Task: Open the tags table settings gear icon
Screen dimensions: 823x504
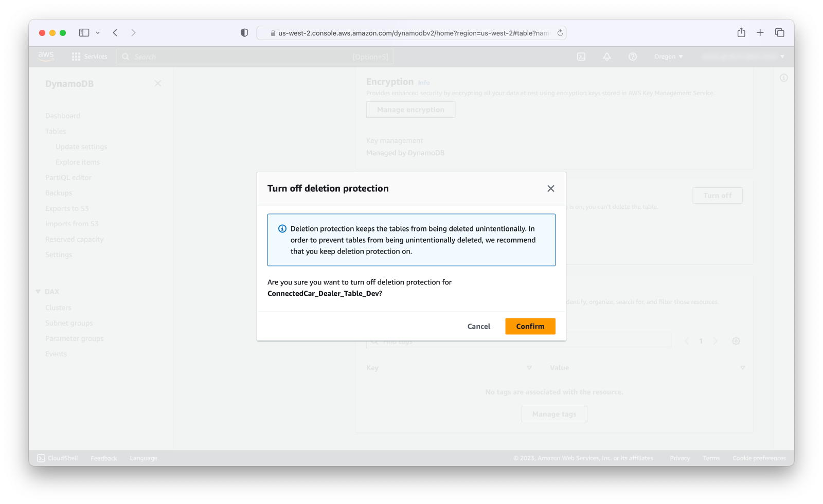Action: click(x=736, y=341)
